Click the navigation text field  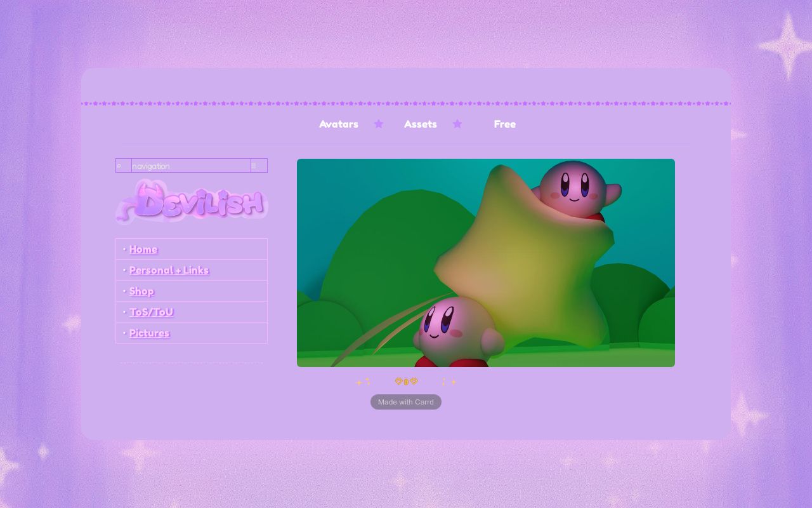(191, 166)
